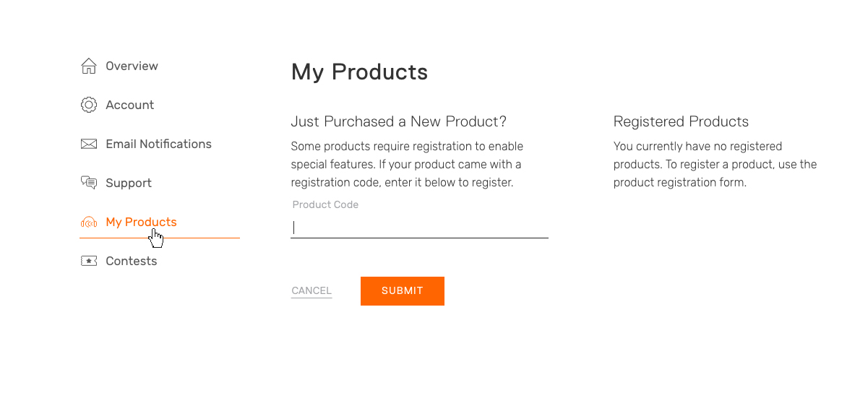The height and width of the screenshot is (419, 868).
Task: Click the no registered products message text
Action: coord(716,165)
